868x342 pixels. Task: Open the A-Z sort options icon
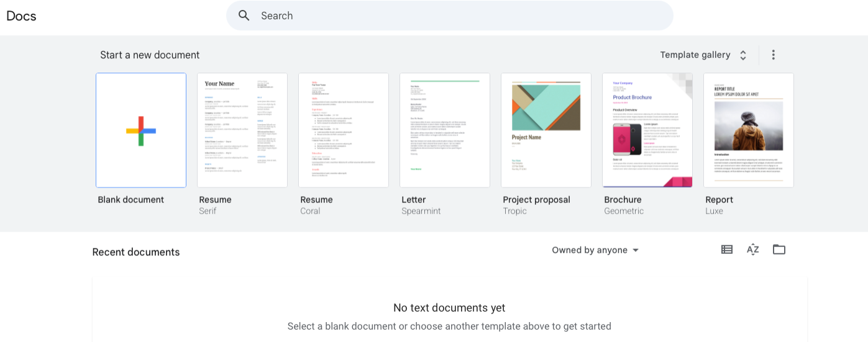pos(753,250)
